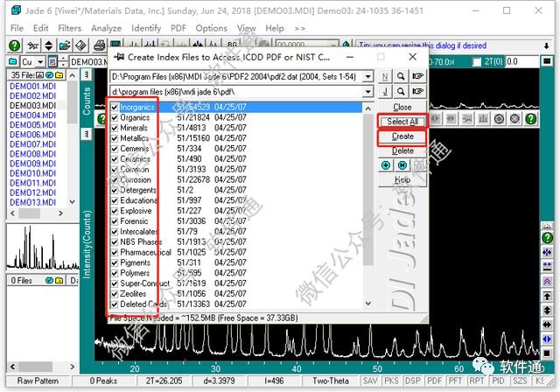Screen dimensions: 560x392
Task: Click the eraser-shaped toolbar icon beside the printer
Action: pos(81,45)
